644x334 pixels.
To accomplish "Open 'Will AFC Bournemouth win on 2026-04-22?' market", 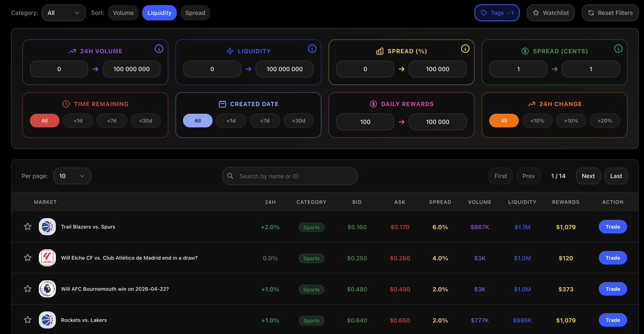I will (x=115, y=289).
